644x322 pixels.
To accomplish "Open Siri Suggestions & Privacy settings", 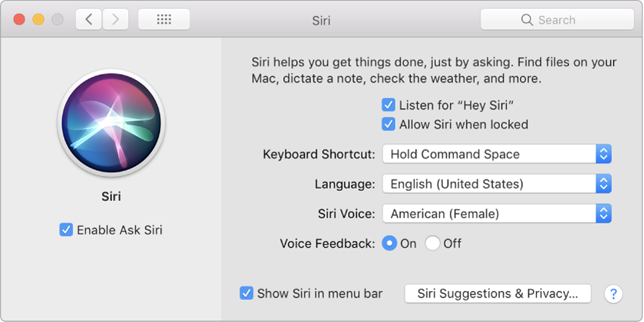I will pyautogui.click(x=498, y=293).
